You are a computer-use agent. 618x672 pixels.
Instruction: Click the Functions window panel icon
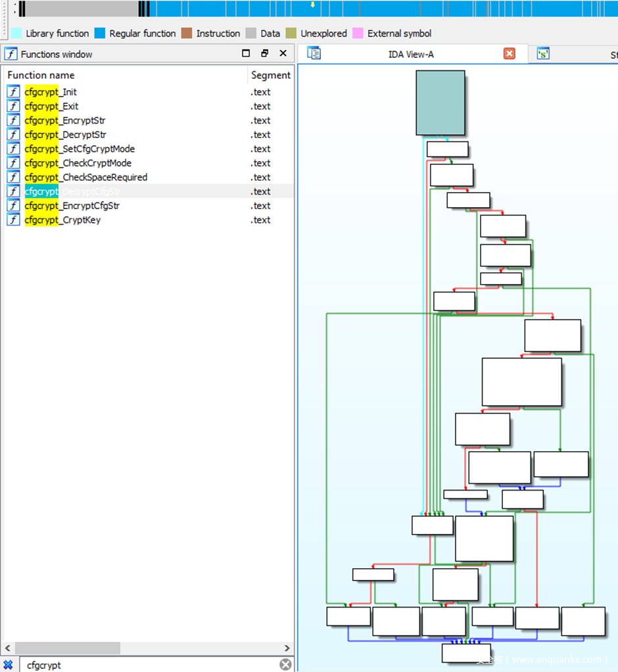pos(11,54)
